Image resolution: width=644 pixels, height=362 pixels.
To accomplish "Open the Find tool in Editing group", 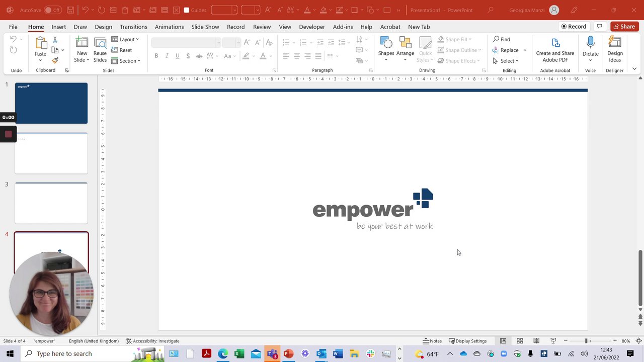I will pos(501,39).
